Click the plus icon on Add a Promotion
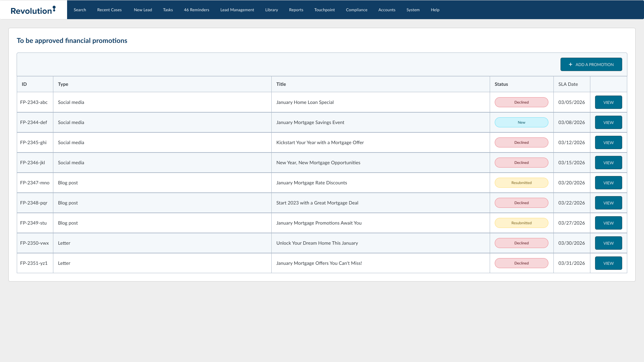644x362 pixels. pyautogui.click(x=571, y=64)
